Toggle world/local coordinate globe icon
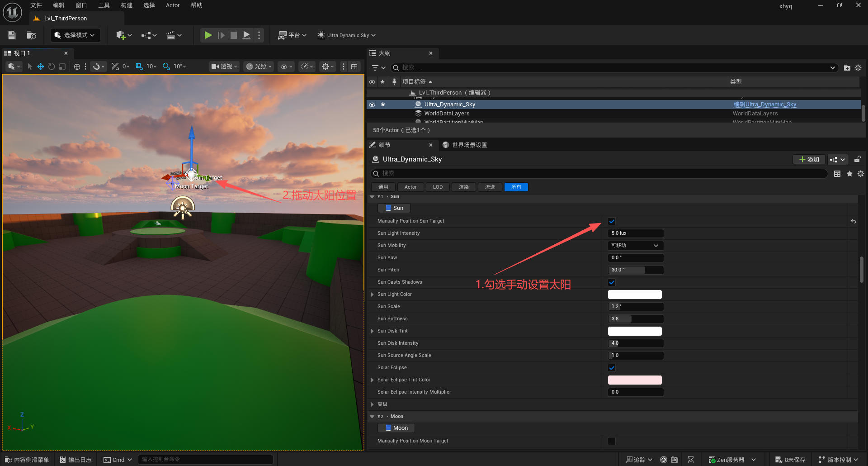 pos(77,67)
